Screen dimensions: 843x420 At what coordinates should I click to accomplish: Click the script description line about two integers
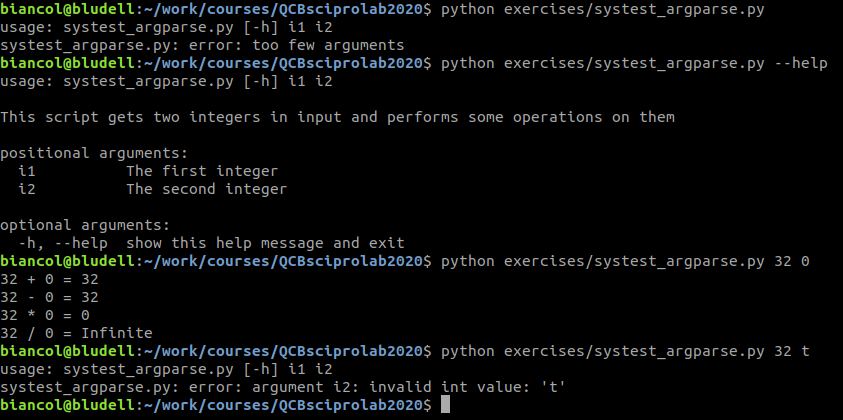click(337, 117)
